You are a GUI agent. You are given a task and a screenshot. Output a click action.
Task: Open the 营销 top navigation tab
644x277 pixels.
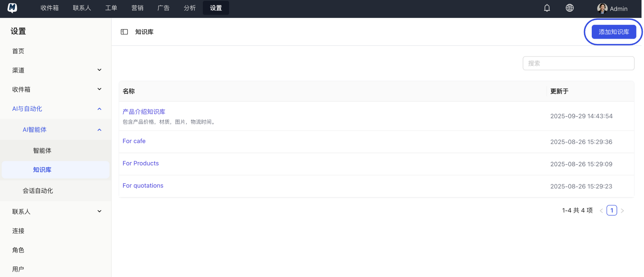tap(137, 8)
